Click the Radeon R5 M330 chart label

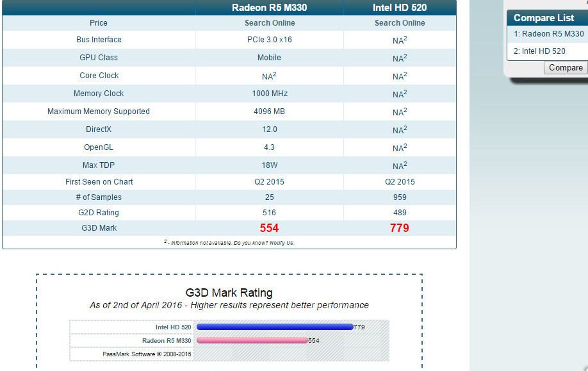(167, 341)
